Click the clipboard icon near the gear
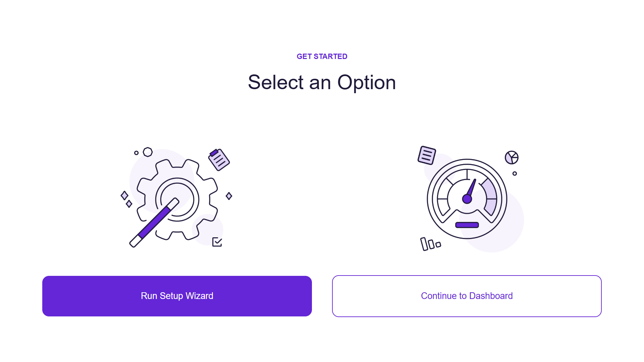 (219, 160)
